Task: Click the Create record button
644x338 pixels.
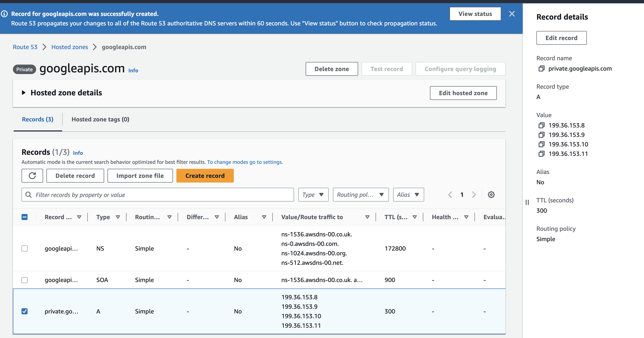Action: click(x=205, y=176)
